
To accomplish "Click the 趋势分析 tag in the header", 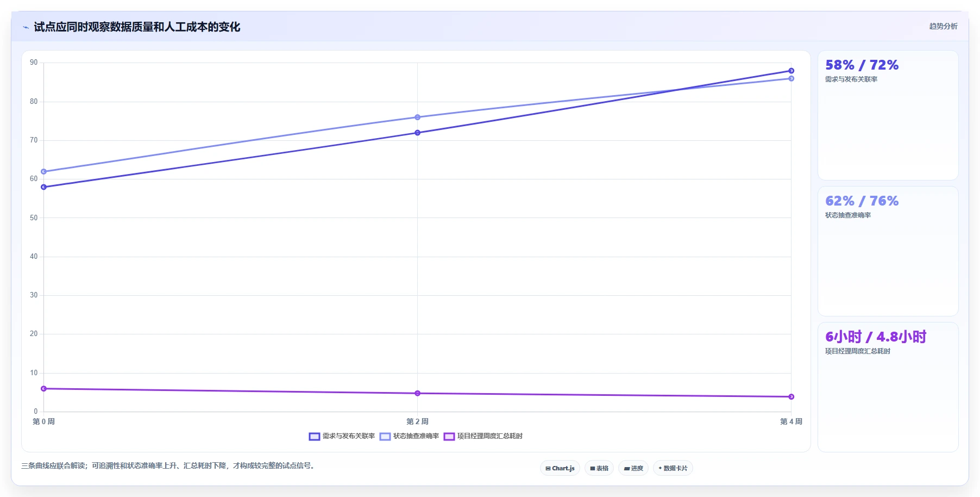I will click(x=943, y=26).
